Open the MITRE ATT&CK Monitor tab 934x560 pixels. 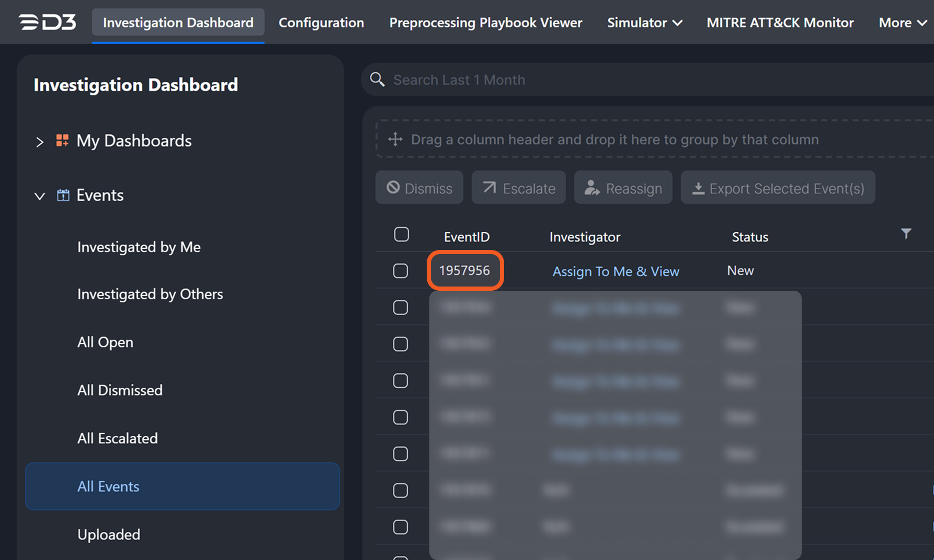coord(780,22)
